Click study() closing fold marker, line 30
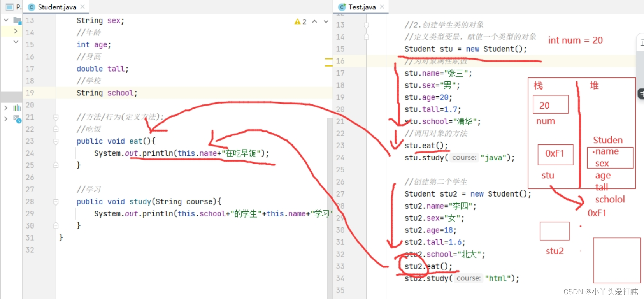 (56, 226)
